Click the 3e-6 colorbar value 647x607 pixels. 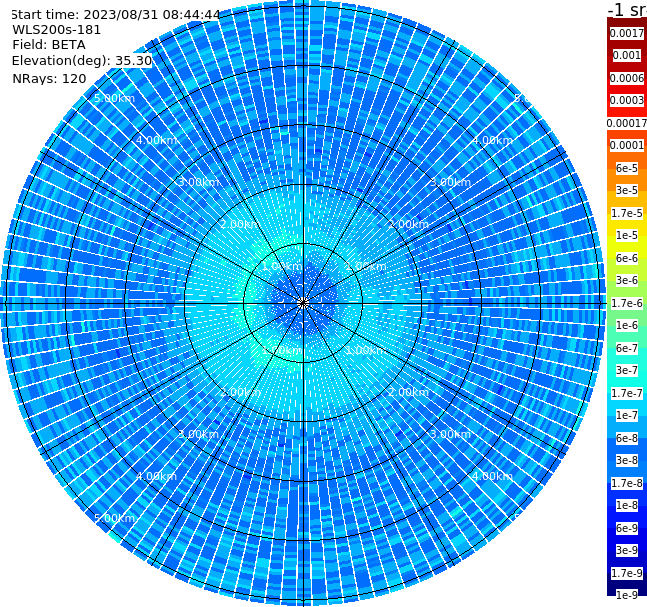click(x=627, y=280)
